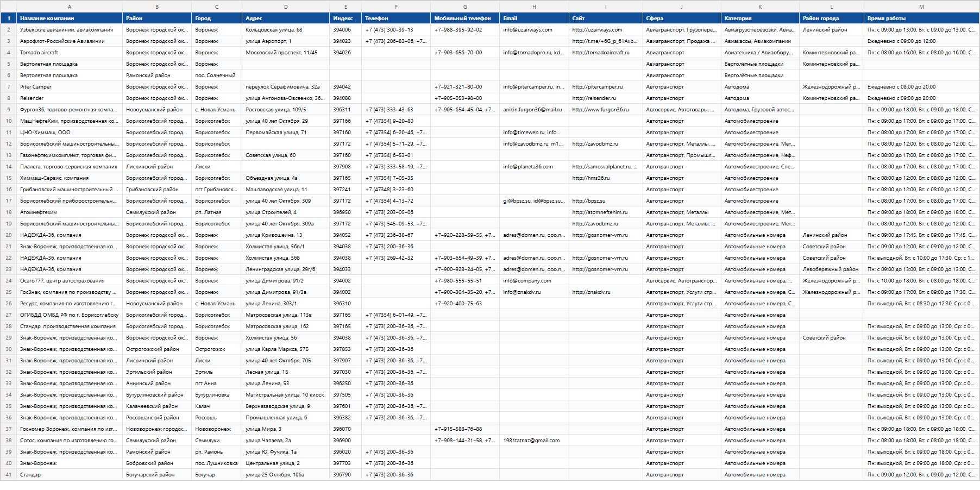Select category cell 'Авиакассы, Авиакомпании'

coord(760,41)
